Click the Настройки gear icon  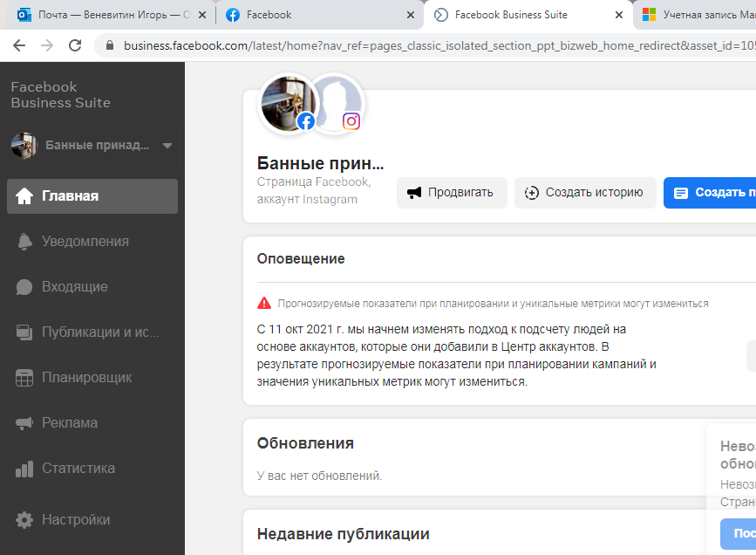click(24, 520)
